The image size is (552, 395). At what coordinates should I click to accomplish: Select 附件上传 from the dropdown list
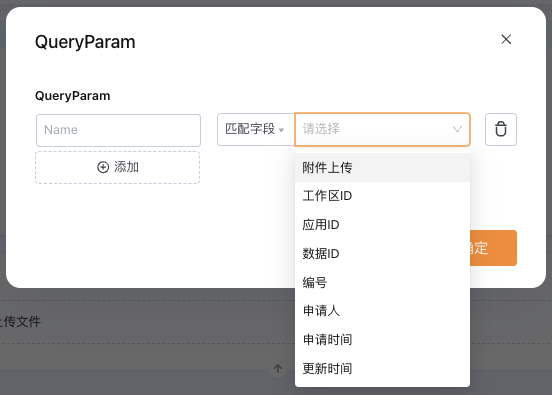[382, 168]
